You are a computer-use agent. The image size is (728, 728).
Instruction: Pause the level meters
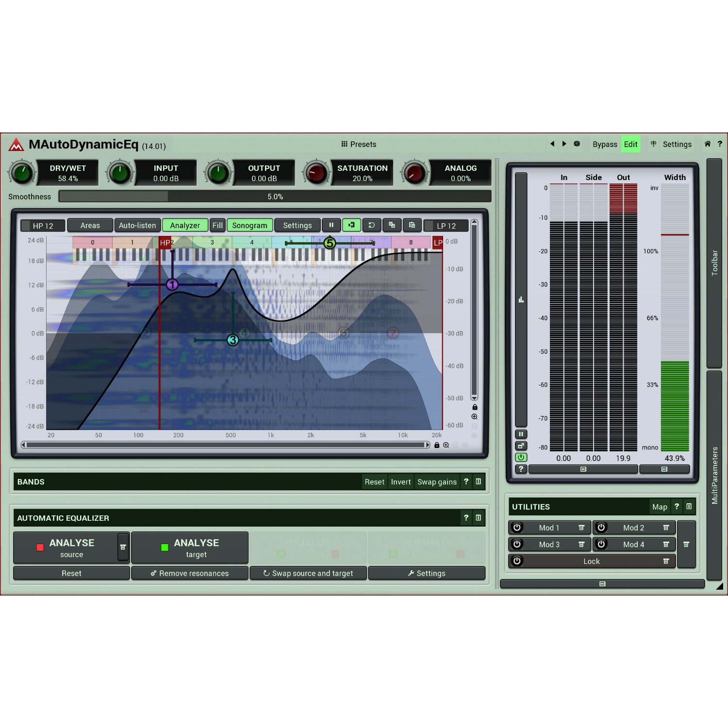coord(521,434)
